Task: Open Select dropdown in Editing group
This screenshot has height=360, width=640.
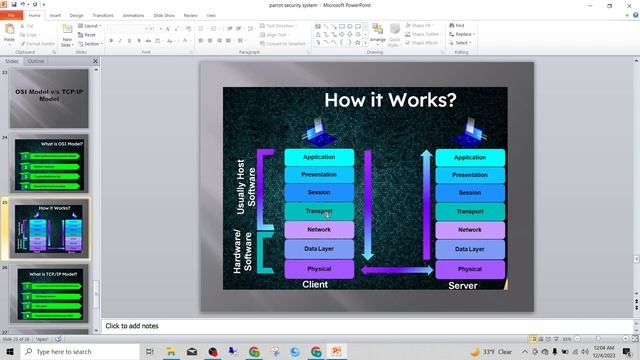Action: coord(460,43)
